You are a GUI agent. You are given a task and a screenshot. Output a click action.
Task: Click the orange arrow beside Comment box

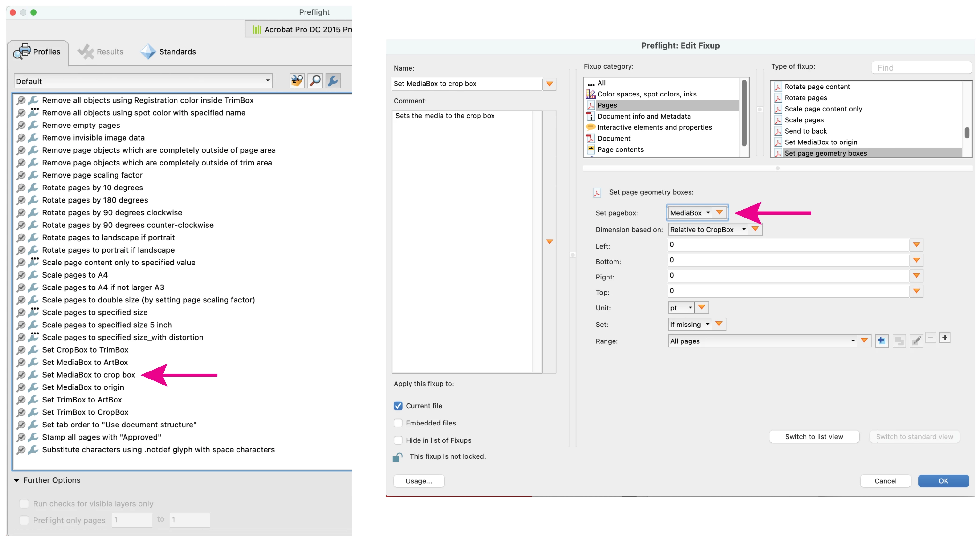[x=549, y=242]
